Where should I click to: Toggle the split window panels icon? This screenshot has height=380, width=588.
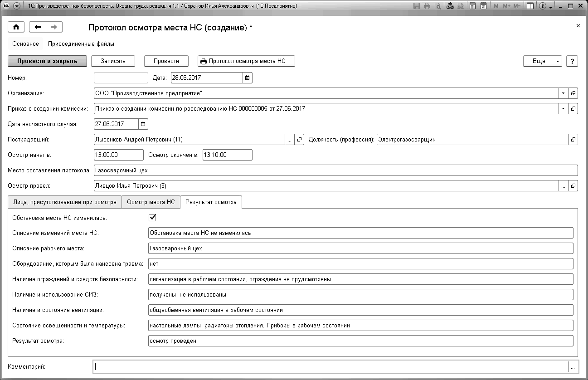(530, 6)
